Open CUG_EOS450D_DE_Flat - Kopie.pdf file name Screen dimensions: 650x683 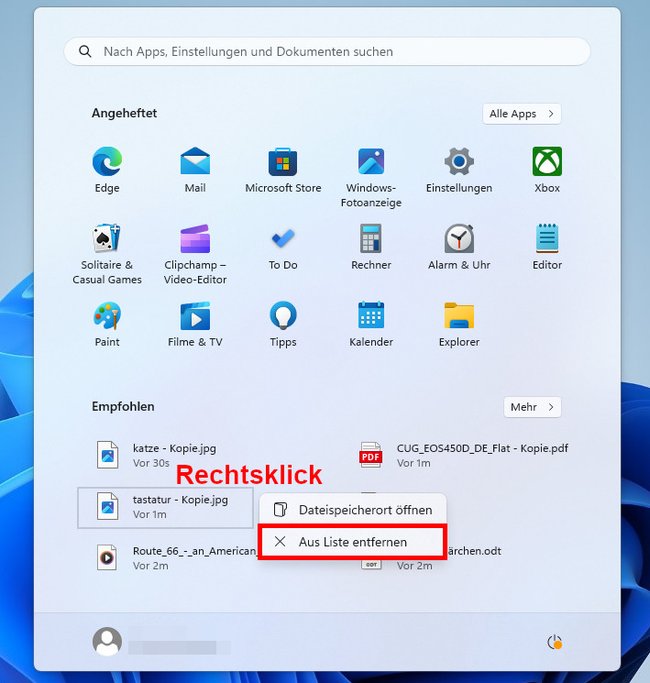point(482,448)
